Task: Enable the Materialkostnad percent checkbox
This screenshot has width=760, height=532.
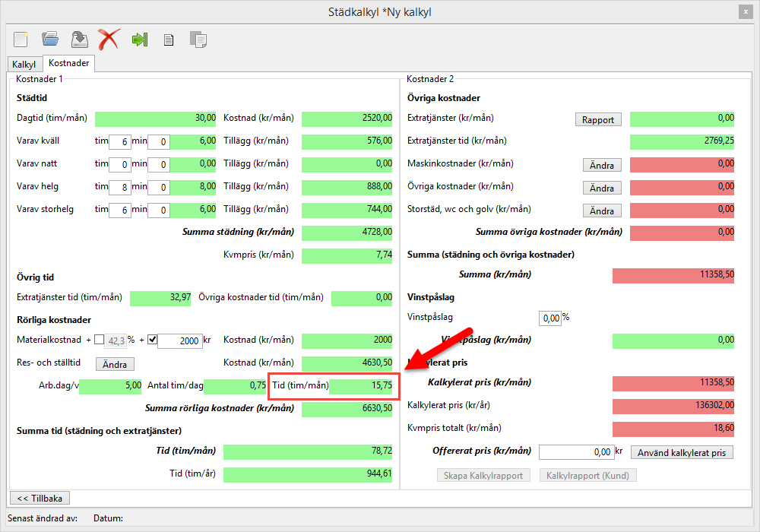Action: pos(100,340)
